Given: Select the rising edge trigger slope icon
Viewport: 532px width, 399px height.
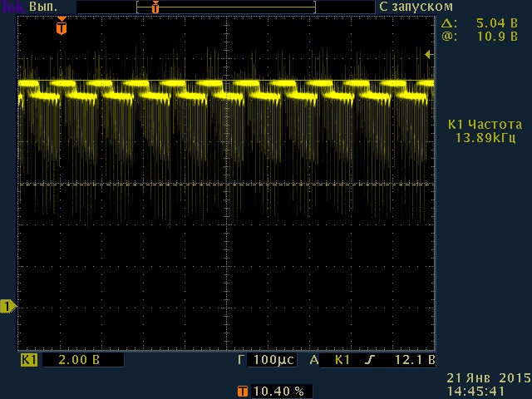Looking at the screenshot, I should [368, 361].
